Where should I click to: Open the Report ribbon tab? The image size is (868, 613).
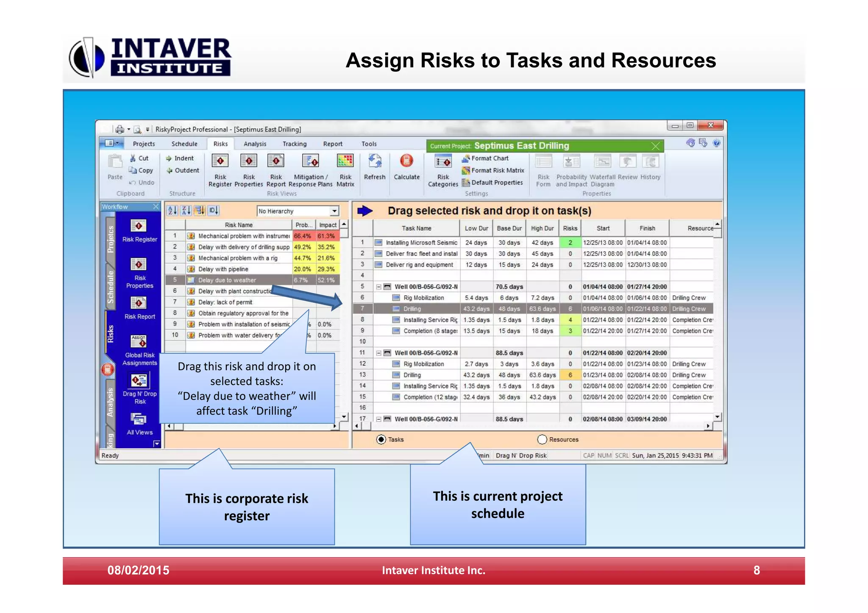click(333, 144)
